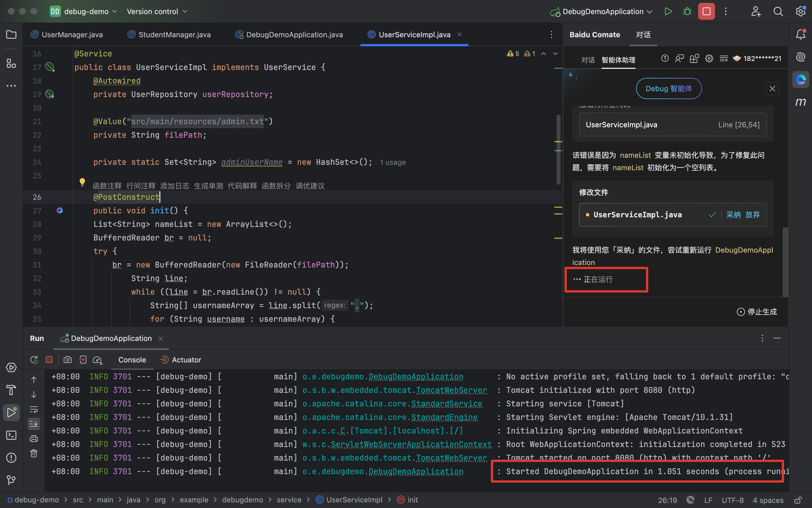Hide the Run tool window
This screenshot has width=812, height=508.
777,338
